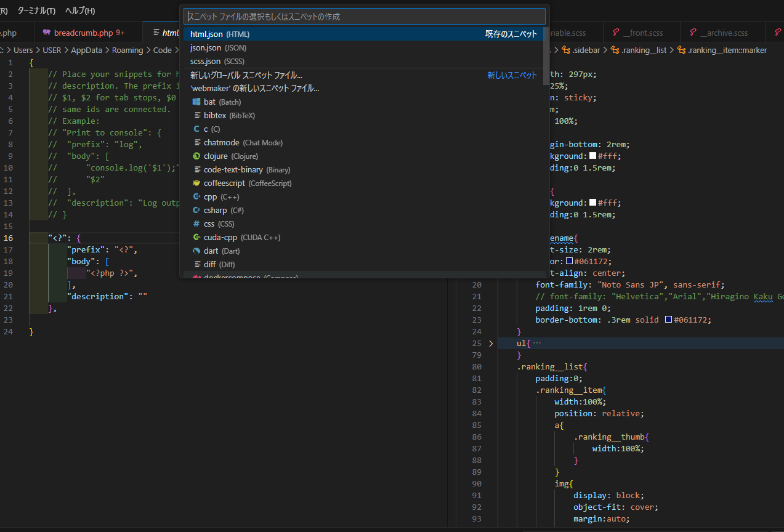Select the cuda-cpp icon entry

coord(196,238)
